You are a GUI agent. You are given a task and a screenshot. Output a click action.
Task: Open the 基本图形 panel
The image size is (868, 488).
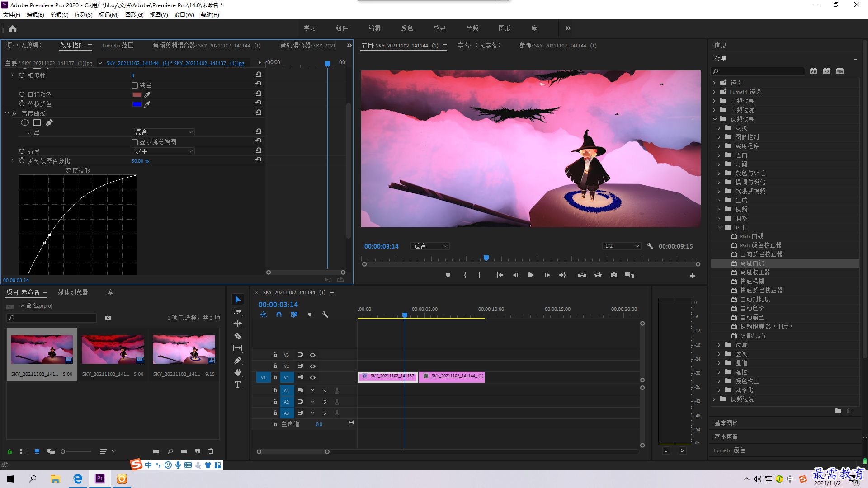pos(726,423)
